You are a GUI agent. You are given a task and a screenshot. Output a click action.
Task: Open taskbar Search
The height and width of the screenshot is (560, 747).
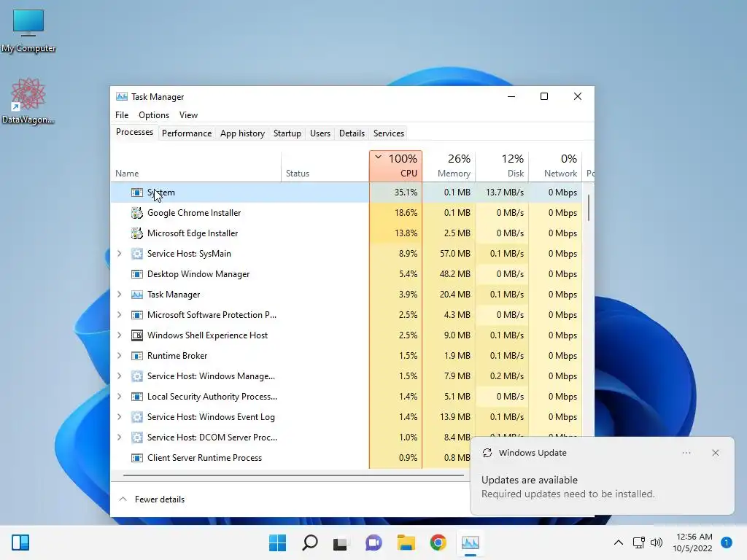(x=309, y=542)
